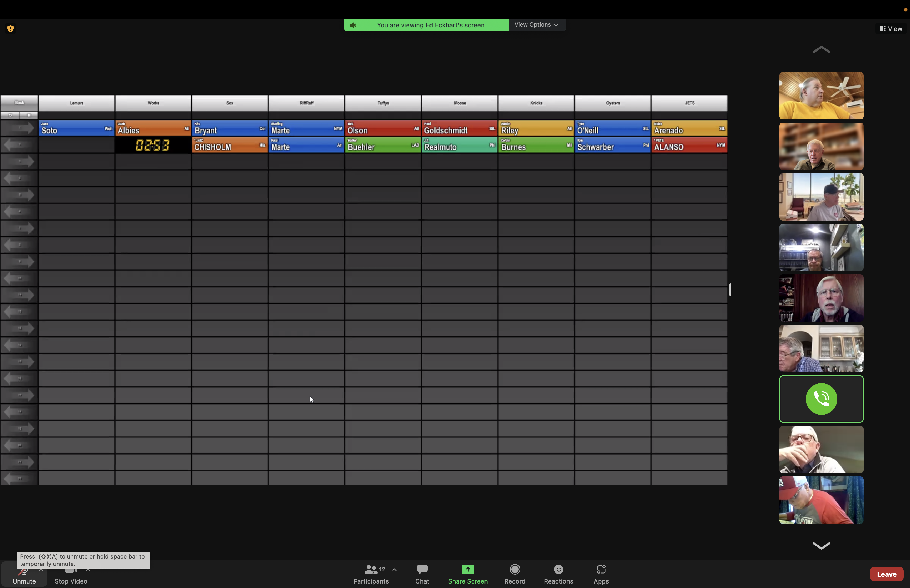The image size is (910, 588).
Task: Click the encryption shield icon
Action: tap(11, 28)
